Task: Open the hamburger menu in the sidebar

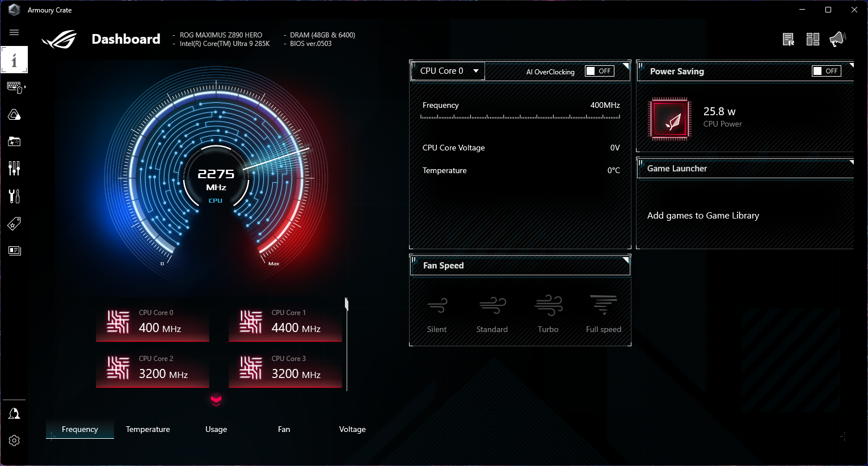Action: tap(14, 32)
